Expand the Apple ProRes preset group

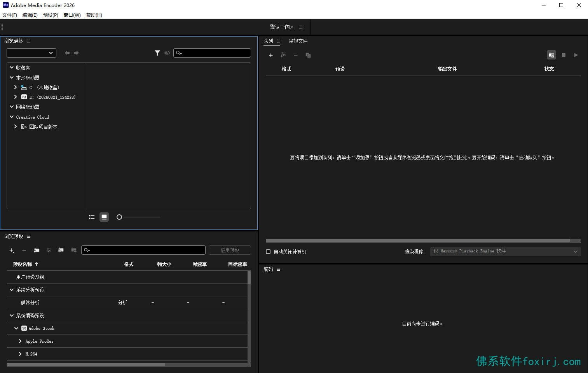pos(20,341)
